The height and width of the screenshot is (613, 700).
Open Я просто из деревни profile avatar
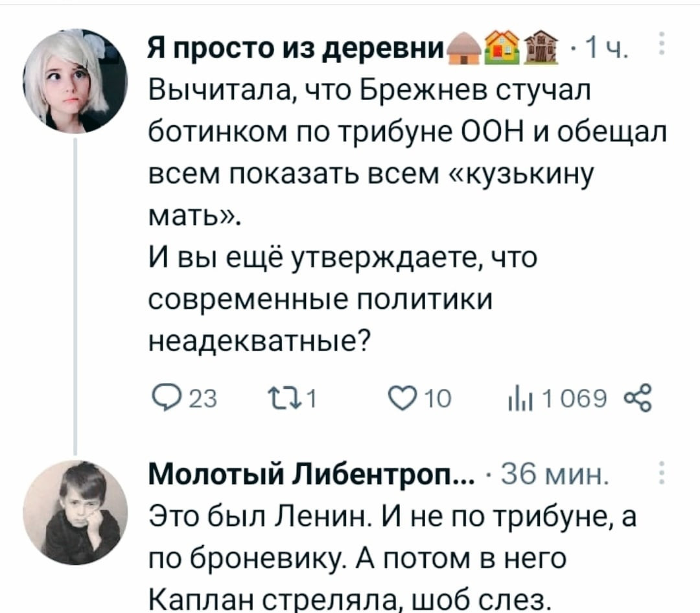pyautogui.click(x=75, y=81)
